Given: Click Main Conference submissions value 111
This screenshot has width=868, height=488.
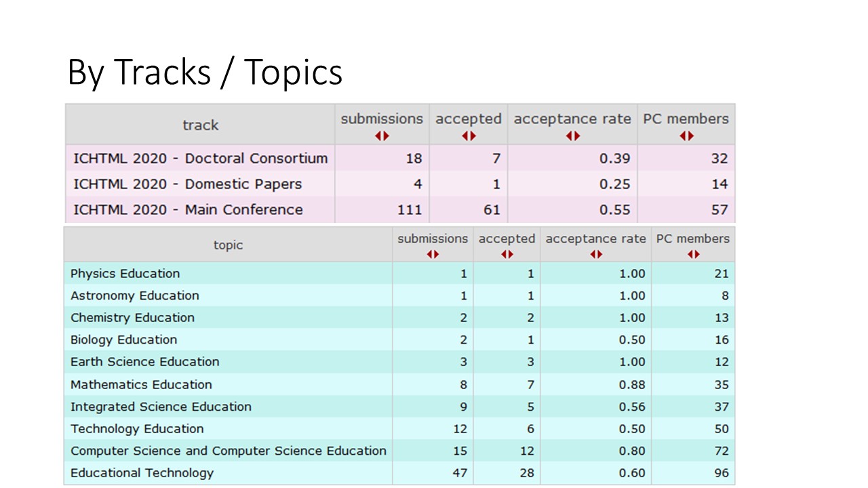Looking at the screenshot, I should point(410,209).
